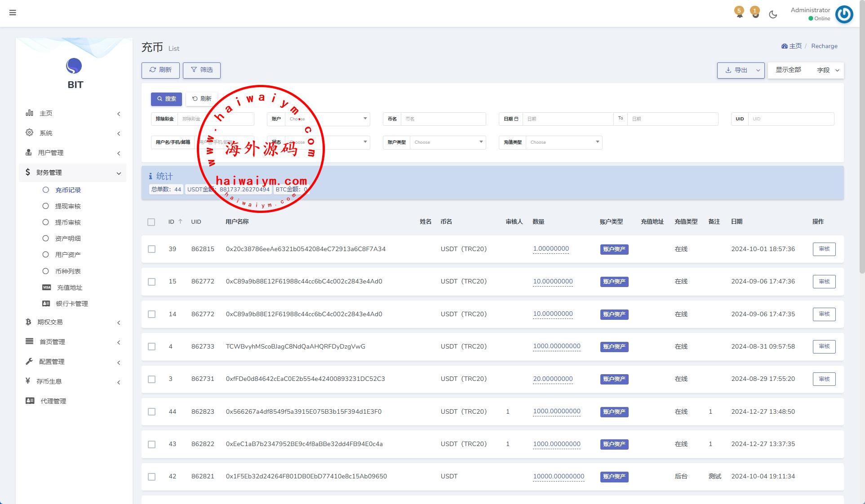Click the blue 搜索 search button
Viewport: 865px width, 504px height.
tap(166, 99)
